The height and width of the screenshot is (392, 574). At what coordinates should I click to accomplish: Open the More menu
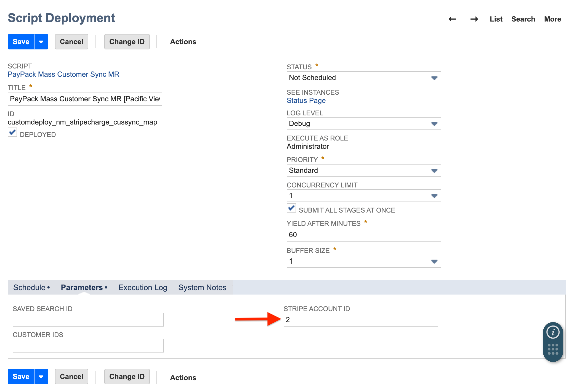[552, 19]
